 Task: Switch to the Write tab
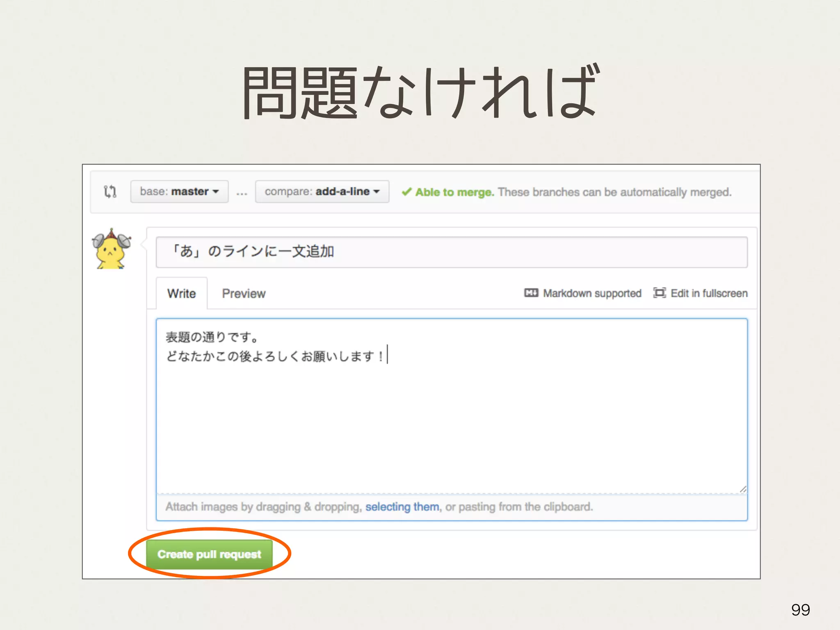click(x=181, y=294)
